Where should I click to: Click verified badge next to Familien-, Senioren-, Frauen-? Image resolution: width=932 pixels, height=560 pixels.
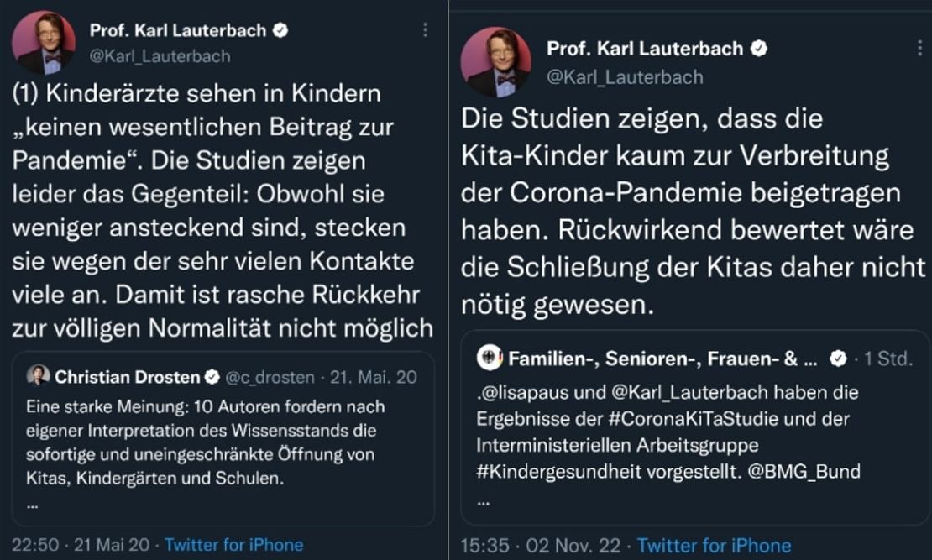pyautogui.click(x=837, y=359)
